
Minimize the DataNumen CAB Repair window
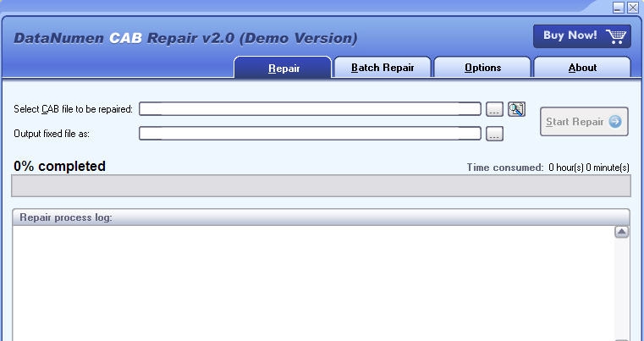[619, 8]
